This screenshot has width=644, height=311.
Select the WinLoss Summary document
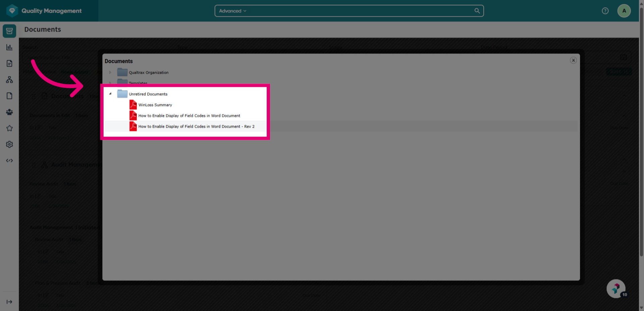155,105
